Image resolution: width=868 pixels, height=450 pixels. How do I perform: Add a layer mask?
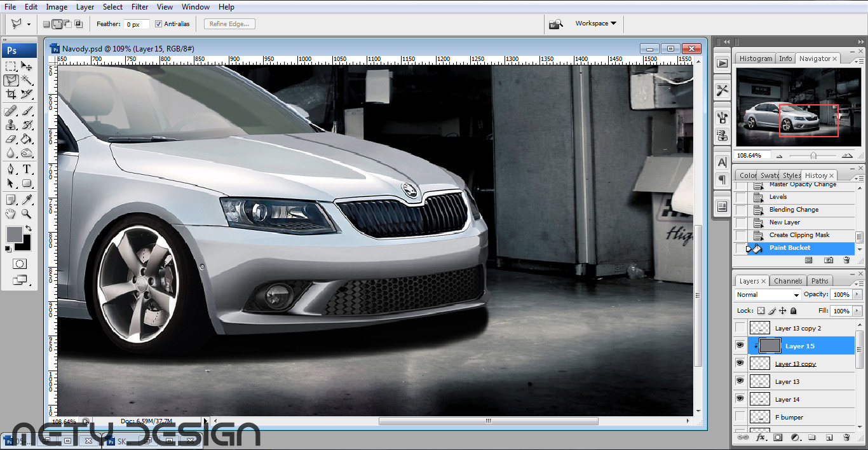pos(778,437)
